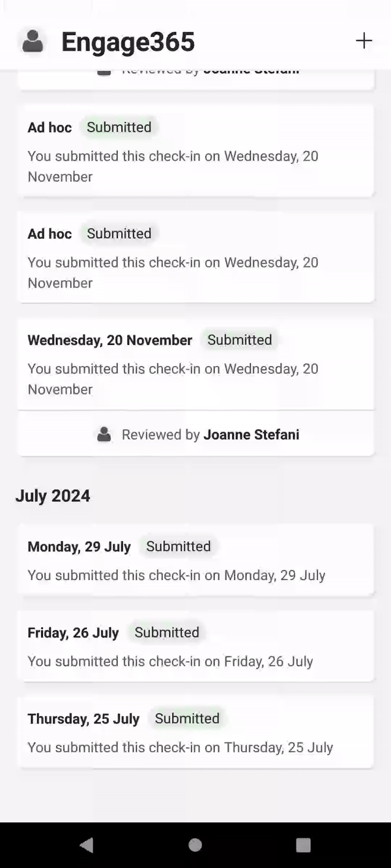Open the Wednesday, 20 November check-in title
Viewport: 391px width, 868px height.
109,340
